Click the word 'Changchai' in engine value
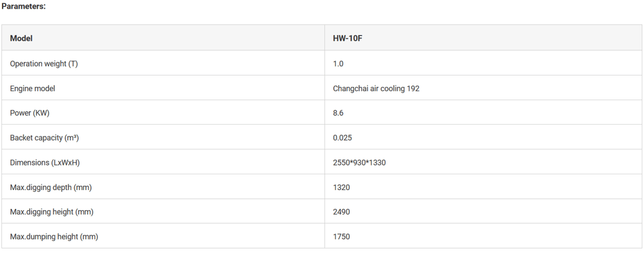Image resolution: width=644 pixels, height=253 pixels. tap(350, 89)
